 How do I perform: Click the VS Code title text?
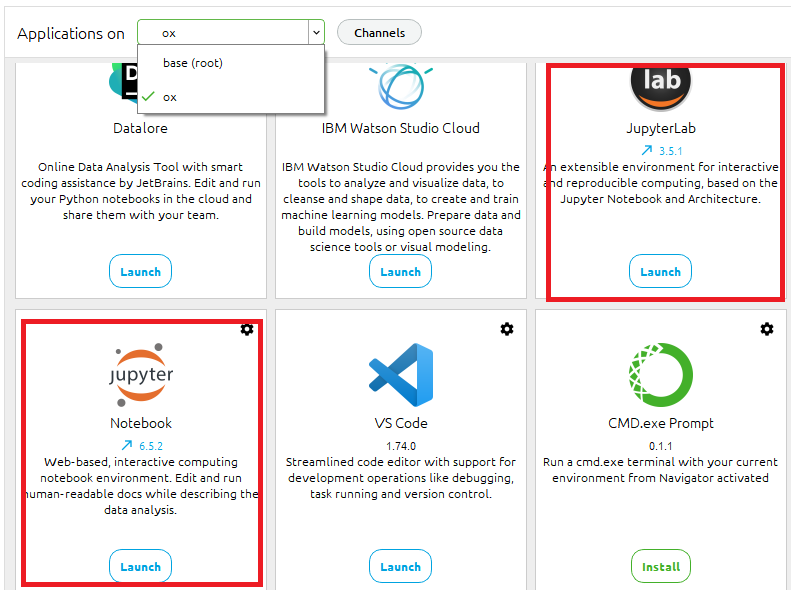point(401,423)
